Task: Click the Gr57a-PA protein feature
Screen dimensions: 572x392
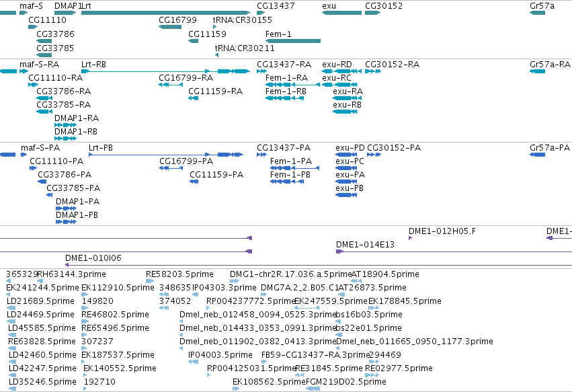Action: [x=537, y=155]
